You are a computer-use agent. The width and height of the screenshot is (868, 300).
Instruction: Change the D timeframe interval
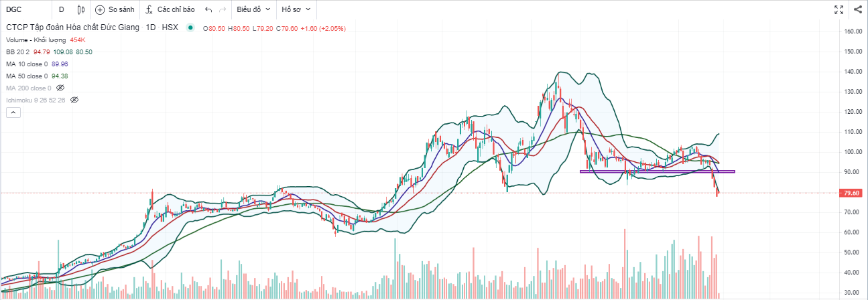[62, 9]
